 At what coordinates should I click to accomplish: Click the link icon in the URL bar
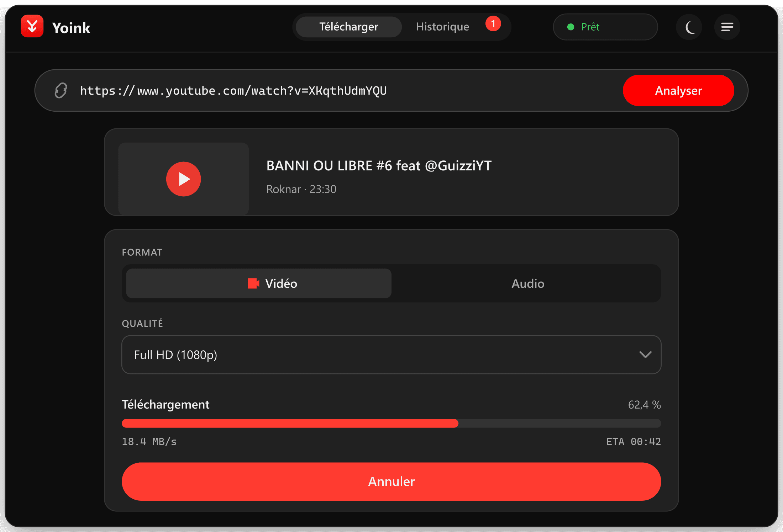point(61,90)
